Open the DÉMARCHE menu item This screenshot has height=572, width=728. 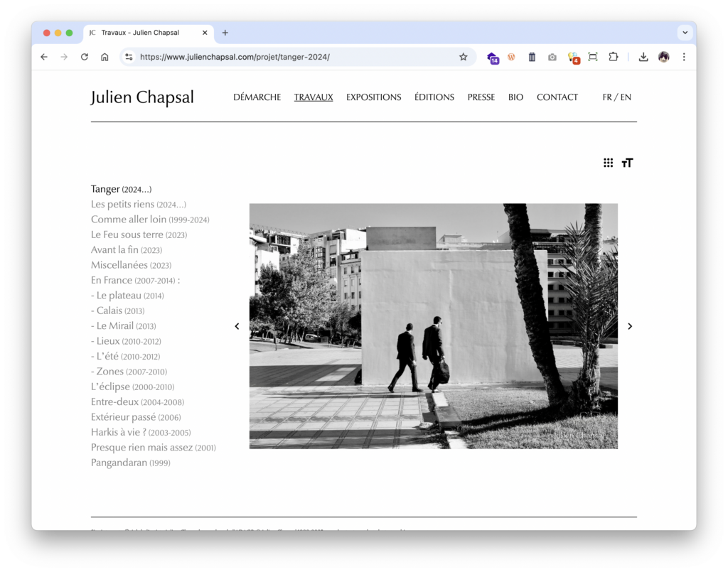click(x=257, y=97)
